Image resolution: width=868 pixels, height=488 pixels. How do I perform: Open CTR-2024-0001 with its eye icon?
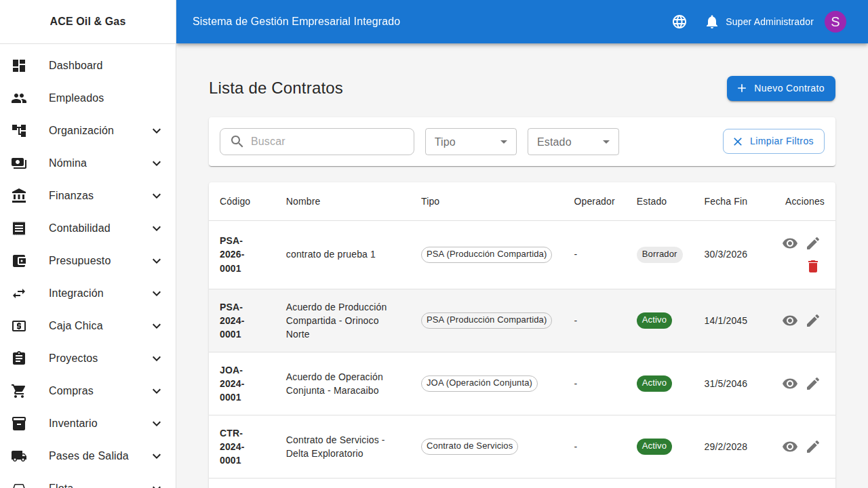(789, 447)
